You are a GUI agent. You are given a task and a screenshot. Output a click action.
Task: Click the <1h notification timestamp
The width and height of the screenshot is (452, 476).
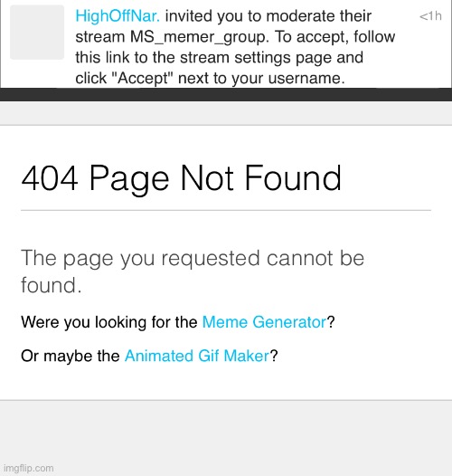pyautogui.click(x=430, y=16)
